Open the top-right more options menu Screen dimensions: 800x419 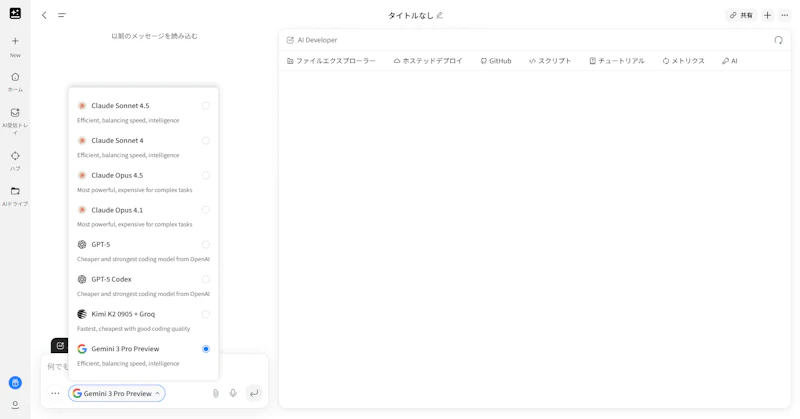tap(785, 15)
